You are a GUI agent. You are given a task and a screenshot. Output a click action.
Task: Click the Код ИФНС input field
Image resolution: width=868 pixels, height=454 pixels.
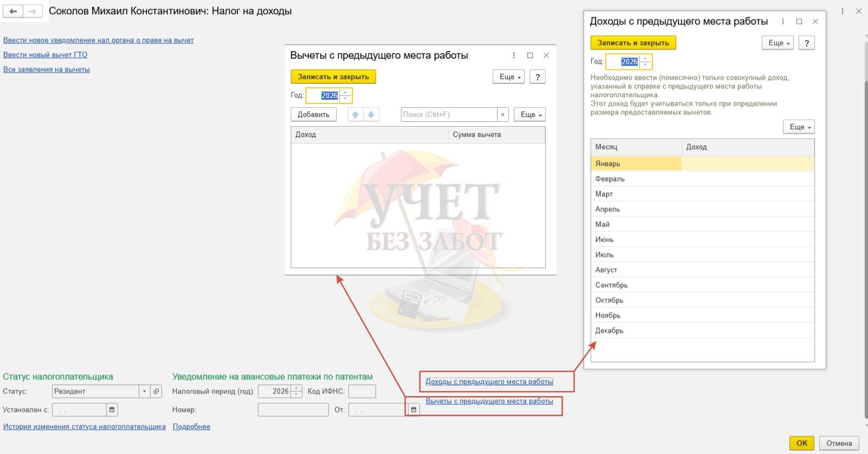tap(362, 391)
